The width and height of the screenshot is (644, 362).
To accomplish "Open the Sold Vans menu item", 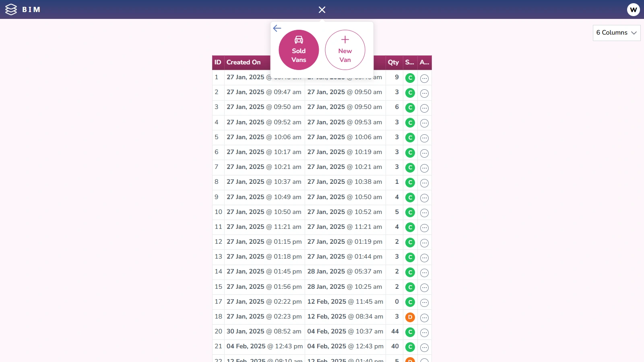I will [x=299, y=50].
